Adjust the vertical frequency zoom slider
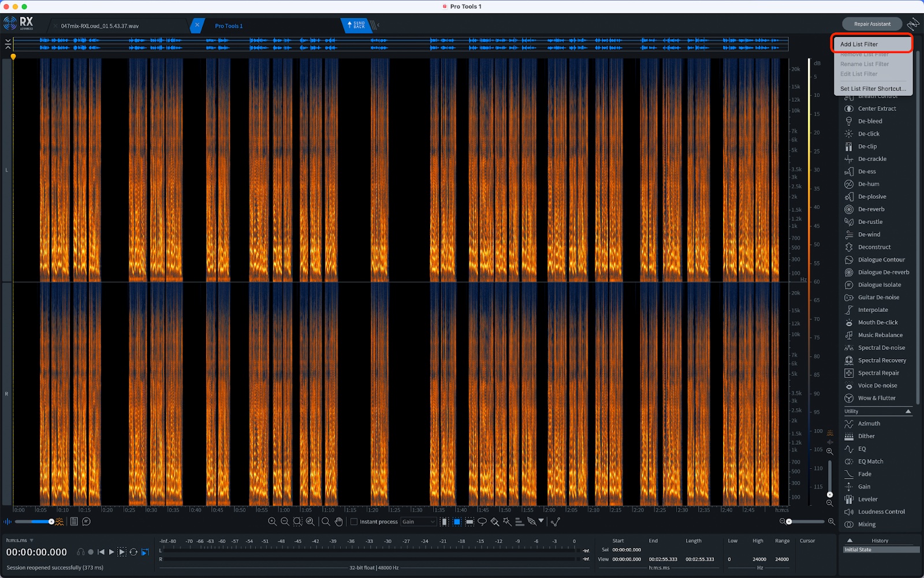Image resolution: width=924 pixels, height=578 pixels. [x=830, y=478]
